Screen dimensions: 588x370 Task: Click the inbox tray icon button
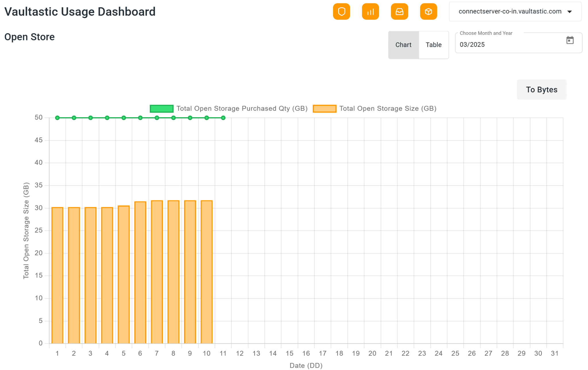(x=399, y=11)
